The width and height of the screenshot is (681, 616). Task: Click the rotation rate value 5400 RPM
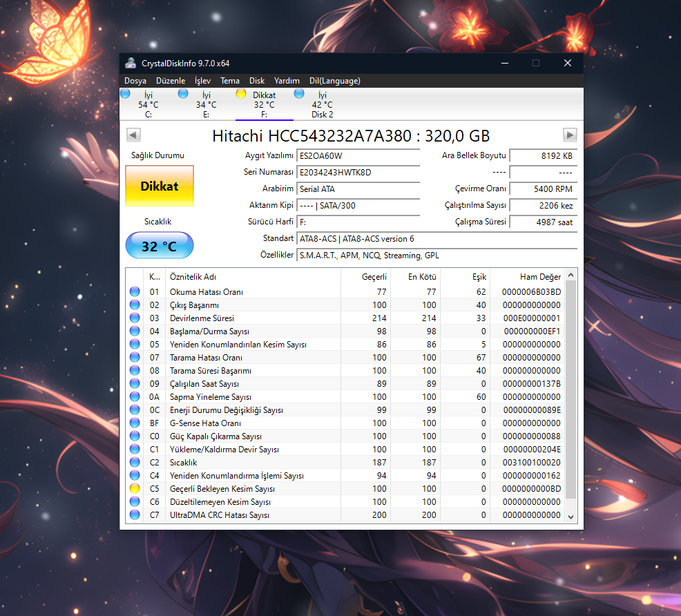pyautogui.click(x=544, y=189)
